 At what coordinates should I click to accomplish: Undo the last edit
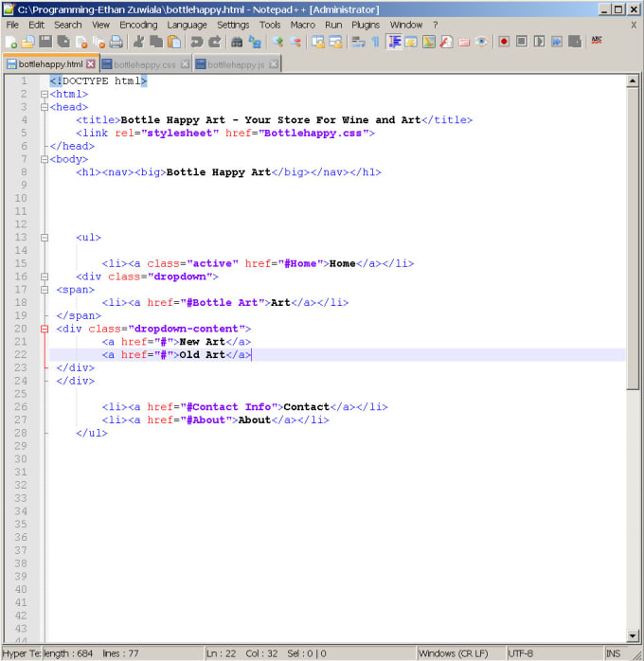coord(196,42)
